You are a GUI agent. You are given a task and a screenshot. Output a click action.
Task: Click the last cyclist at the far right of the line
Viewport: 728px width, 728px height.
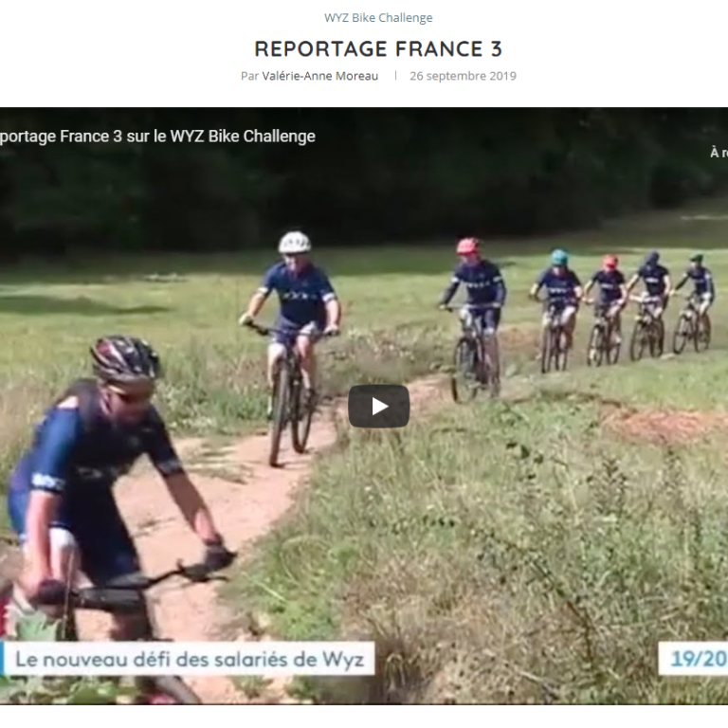(695, 301)
